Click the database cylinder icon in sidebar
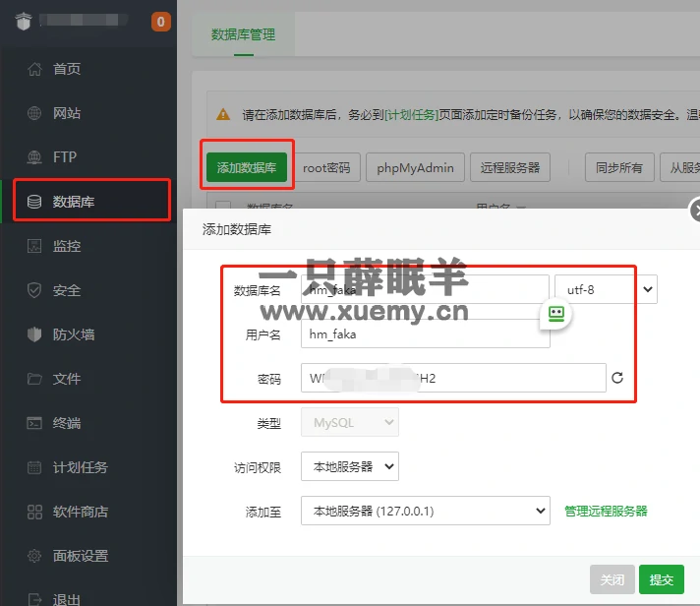The image size is (700, 606). pos(34,202)
